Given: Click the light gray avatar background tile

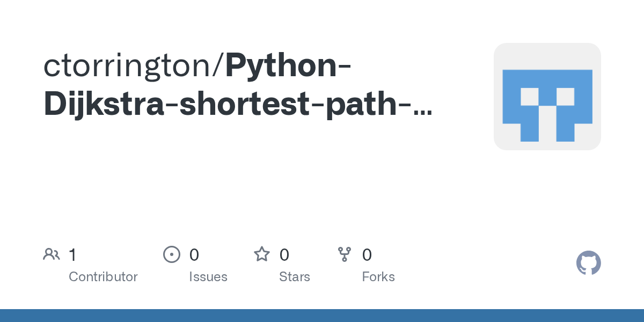Looking at the screenshot, I should point(547,97).
